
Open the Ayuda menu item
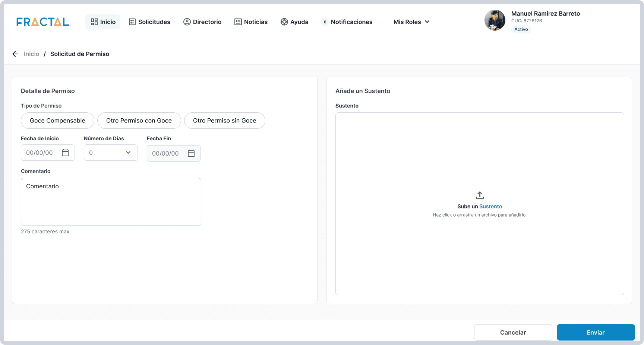[294, 22]
